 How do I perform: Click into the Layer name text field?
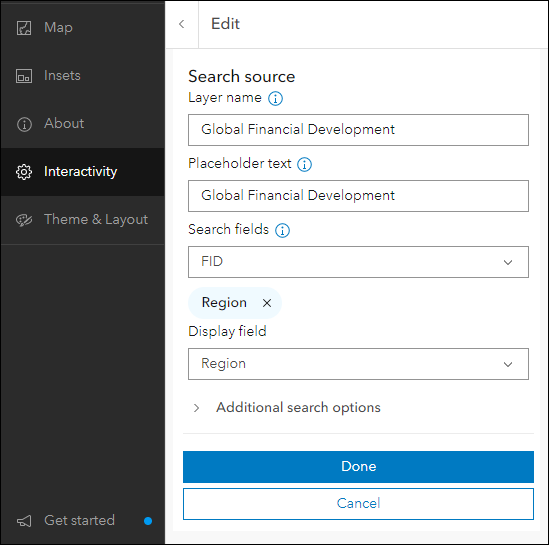pyautogui.click(x=358, y=130)
